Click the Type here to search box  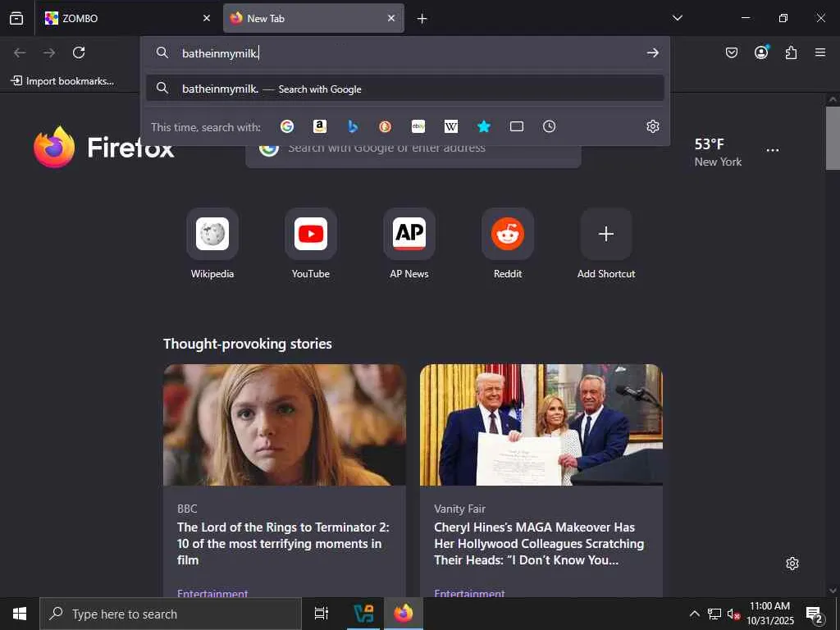coord(171,614)
